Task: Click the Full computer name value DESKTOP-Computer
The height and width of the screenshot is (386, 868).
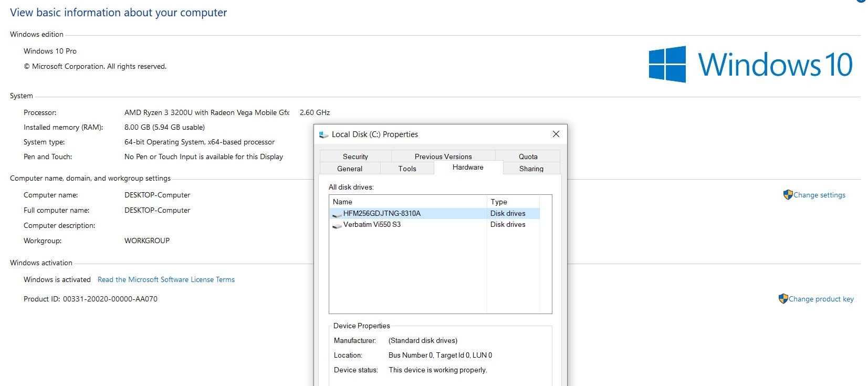Action: coord(157,210)
